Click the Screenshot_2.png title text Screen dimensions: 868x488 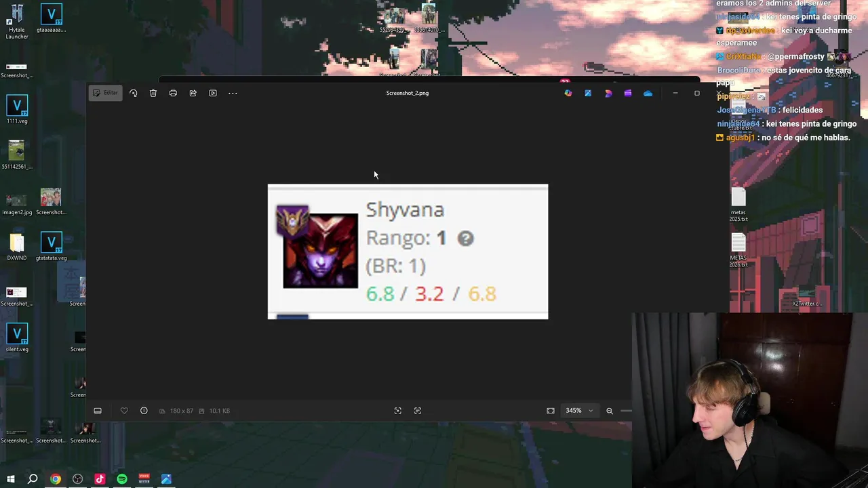click(408, 93)
